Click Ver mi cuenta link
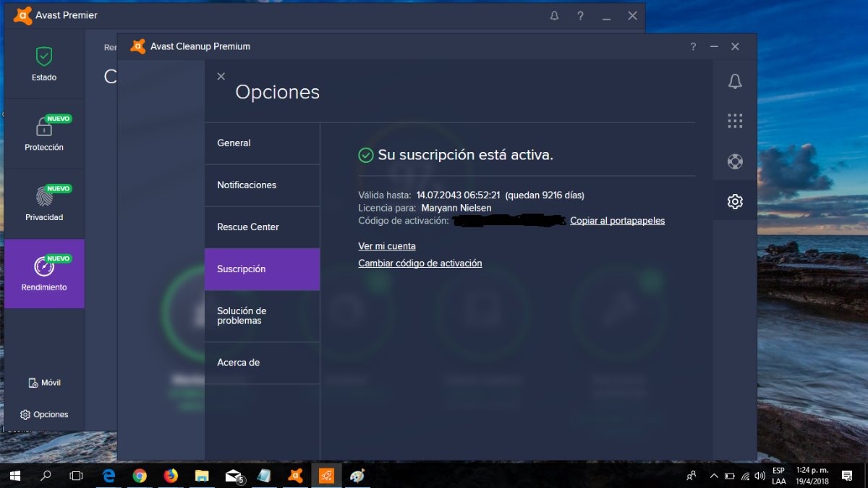Screen dimensions: 868x488 tap(387, 246)
